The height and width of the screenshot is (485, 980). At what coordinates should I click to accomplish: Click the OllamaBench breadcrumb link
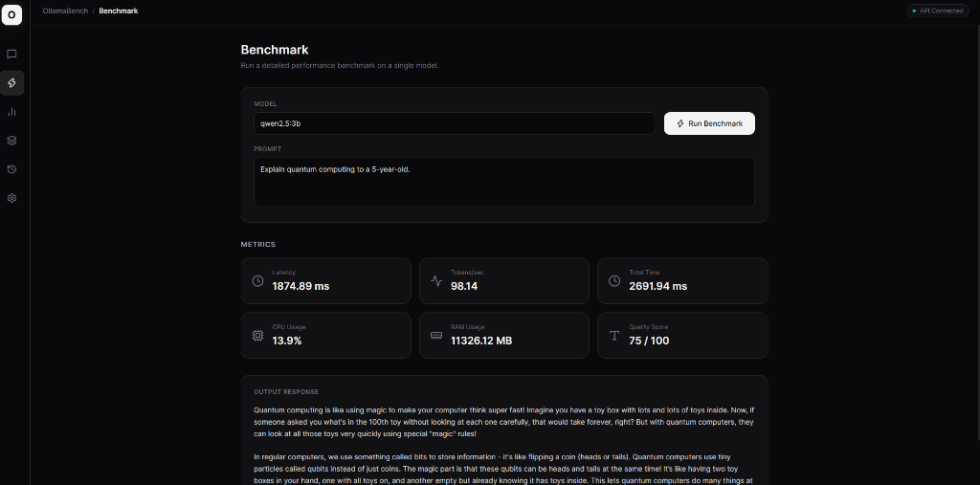(65, 11)
